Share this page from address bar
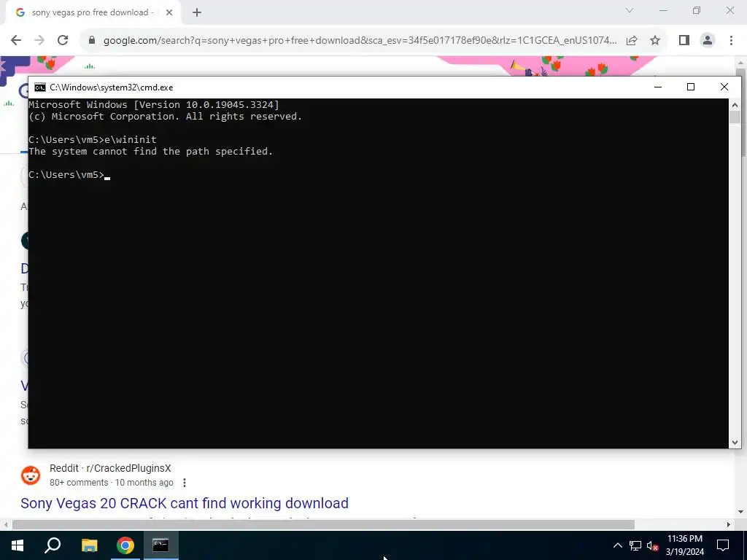Image resolution: width=747 pixels, height=560 pixels. point(632,41)
